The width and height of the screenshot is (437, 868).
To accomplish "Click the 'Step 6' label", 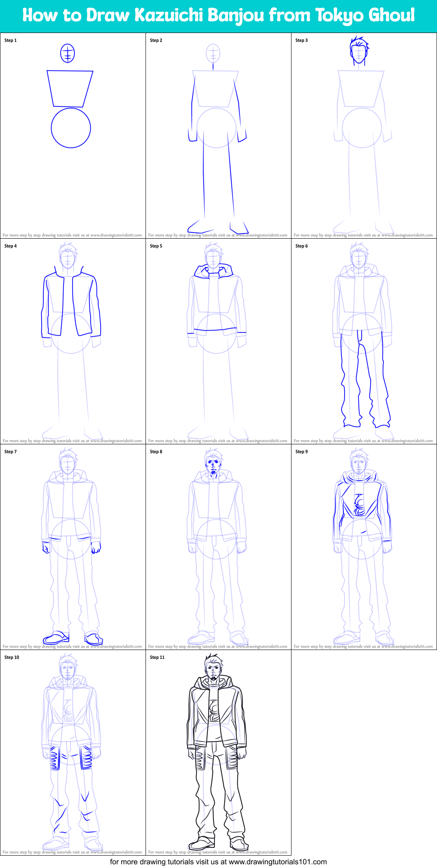I will pos(302,246).
